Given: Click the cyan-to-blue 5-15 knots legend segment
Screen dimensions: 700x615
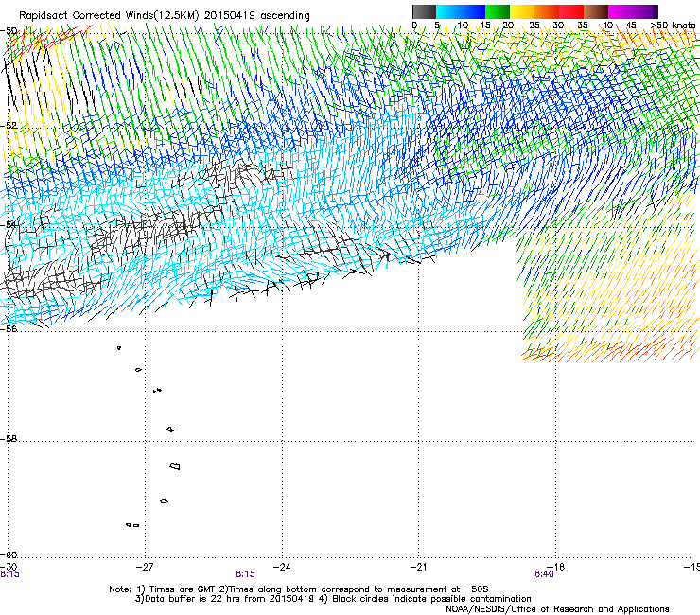Looking at the screenshot, I should tap(461, 11).
